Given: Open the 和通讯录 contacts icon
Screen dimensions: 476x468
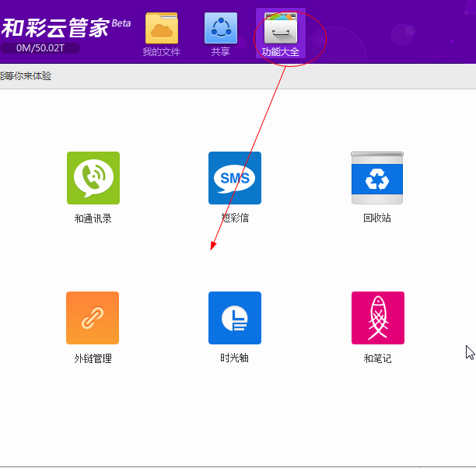Looking at the screenshot, I should click(x=93, y=178).
